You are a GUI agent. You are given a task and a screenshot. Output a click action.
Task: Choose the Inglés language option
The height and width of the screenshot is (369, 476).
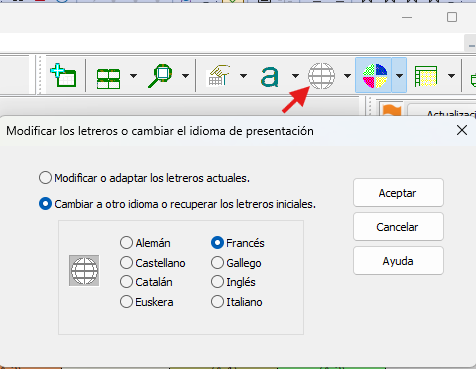[x=233, y=282]
